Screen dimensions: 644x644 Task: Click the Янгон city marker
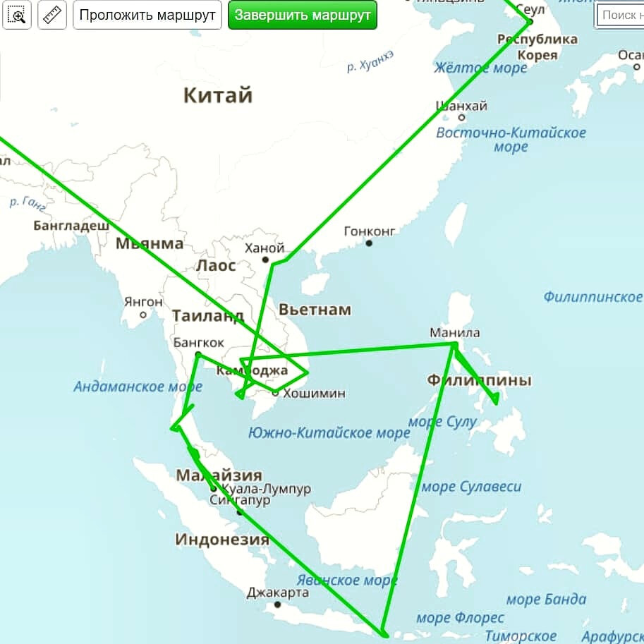pos(143,315)
